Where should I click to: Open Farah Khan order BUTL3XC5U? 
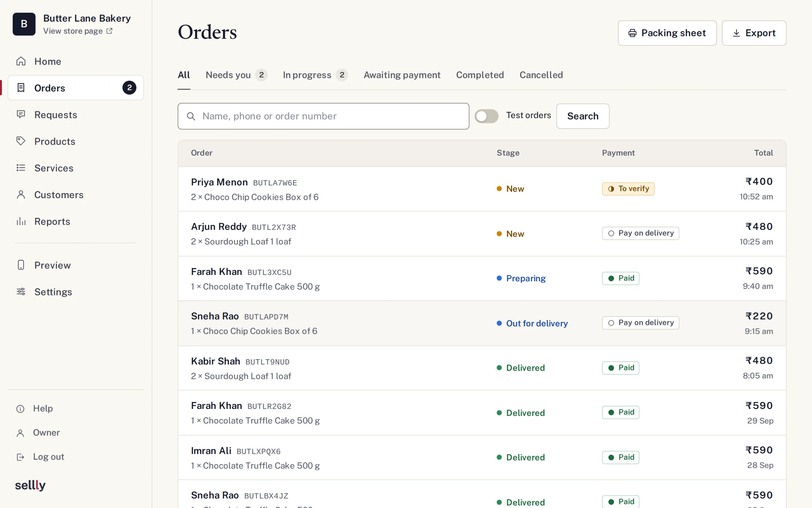[x=482, y=278]
